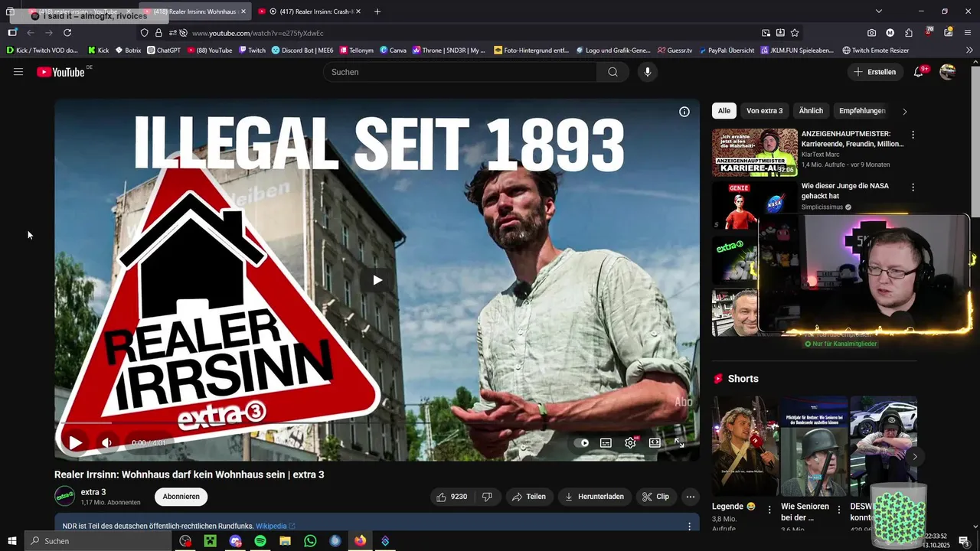Open ANZEIGENHAUPTMEISTER video thumbnail
This screenshot has height=551, width=980.
(755, 152)
